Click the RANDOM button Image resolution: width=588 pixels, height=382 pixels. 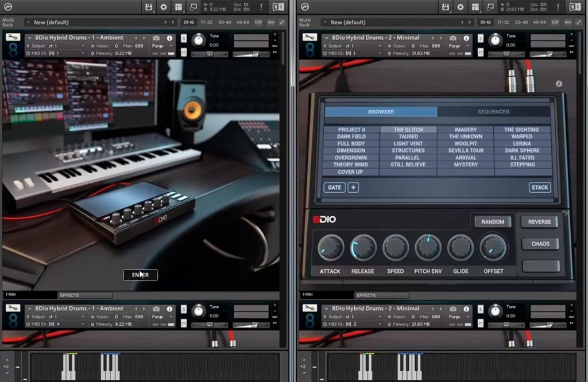492,222
